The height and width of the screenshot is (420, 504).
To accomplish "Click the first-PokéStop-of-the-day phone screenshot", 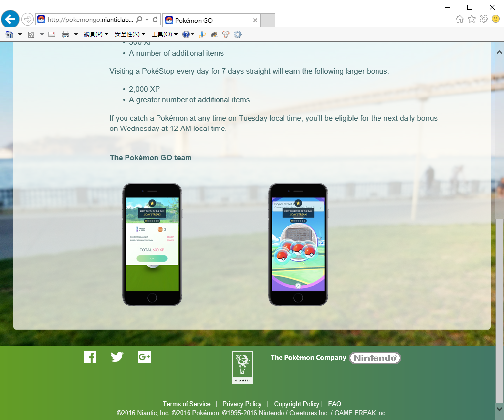I will click(x=298, y=244).
